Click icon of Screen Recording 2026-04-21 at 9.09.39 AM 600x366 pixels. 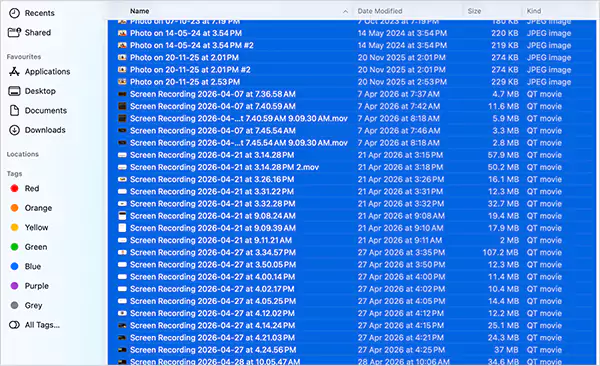pos(122,228)
